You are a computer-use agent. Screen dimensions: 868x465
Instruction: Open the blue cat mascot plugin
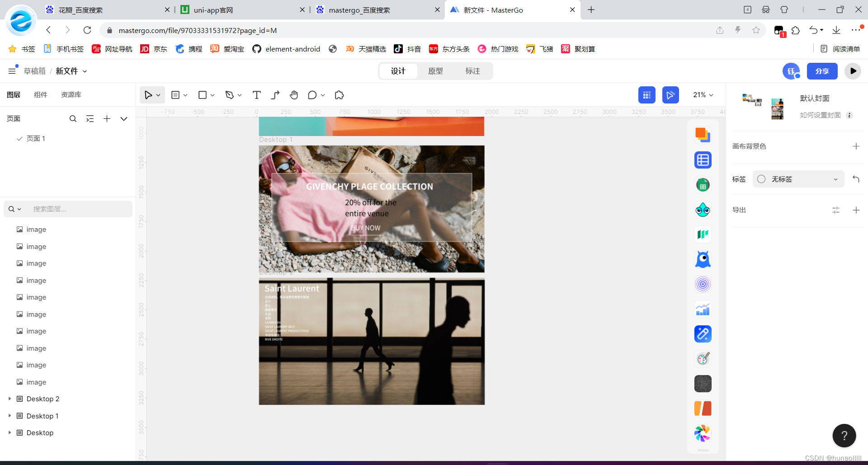[x=703, y=259]
